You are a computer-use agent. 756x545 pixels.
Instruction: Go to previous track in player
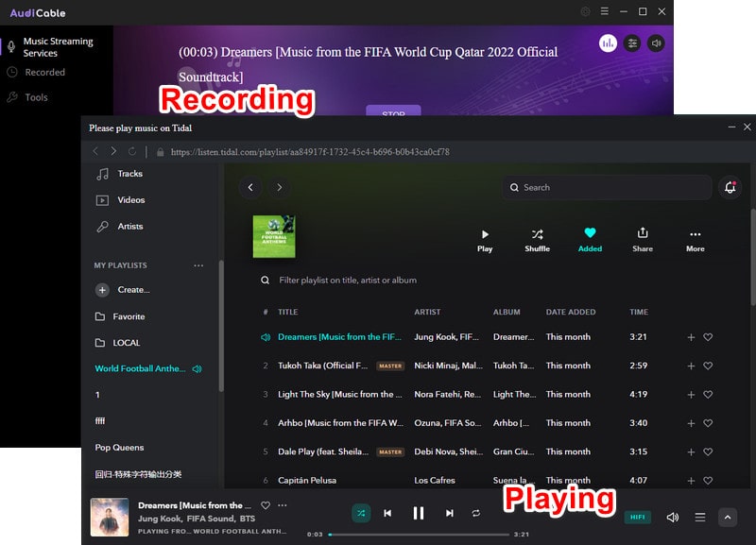(387, 513)
